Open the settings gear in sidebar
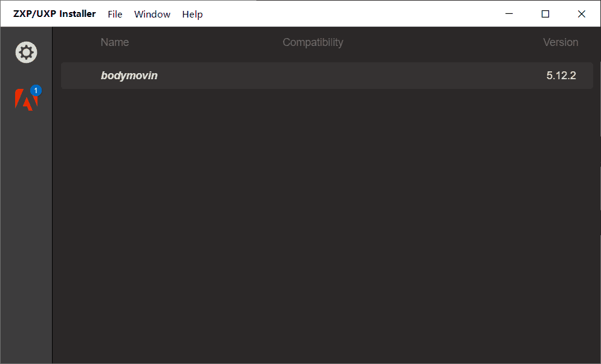Viewport: 601px width, 364px height. [26, 53]
